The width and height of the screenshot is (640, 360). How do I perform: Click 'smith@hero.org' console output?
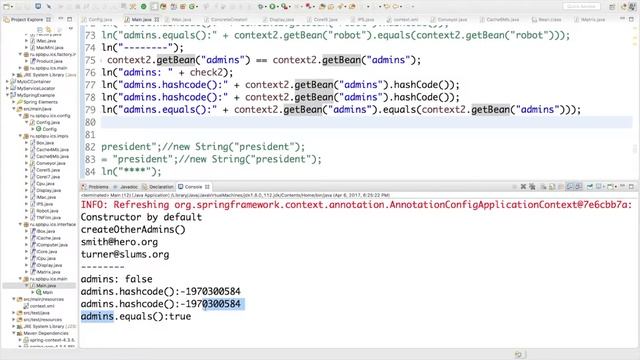119,242
